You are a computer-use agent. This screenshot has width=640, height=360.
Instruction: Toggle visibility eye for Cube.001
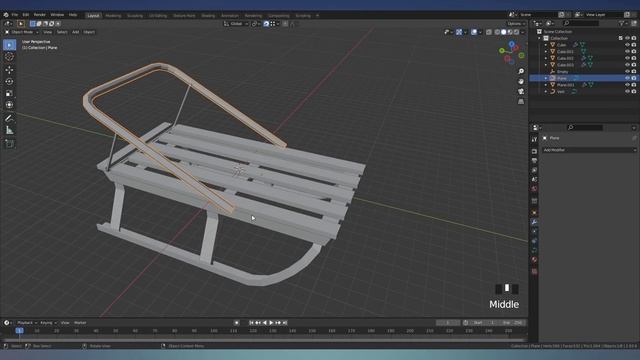pos(627,51)
